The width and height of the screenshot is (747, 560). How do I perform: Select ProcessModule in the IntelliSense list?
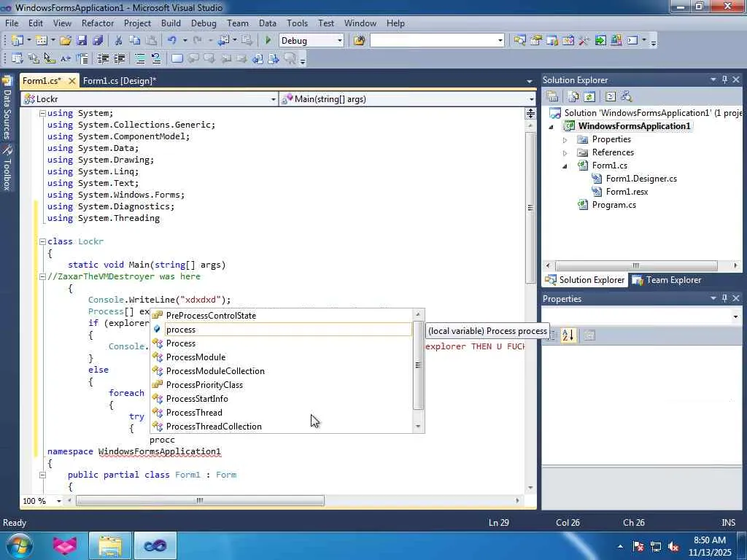click(196, 357)
